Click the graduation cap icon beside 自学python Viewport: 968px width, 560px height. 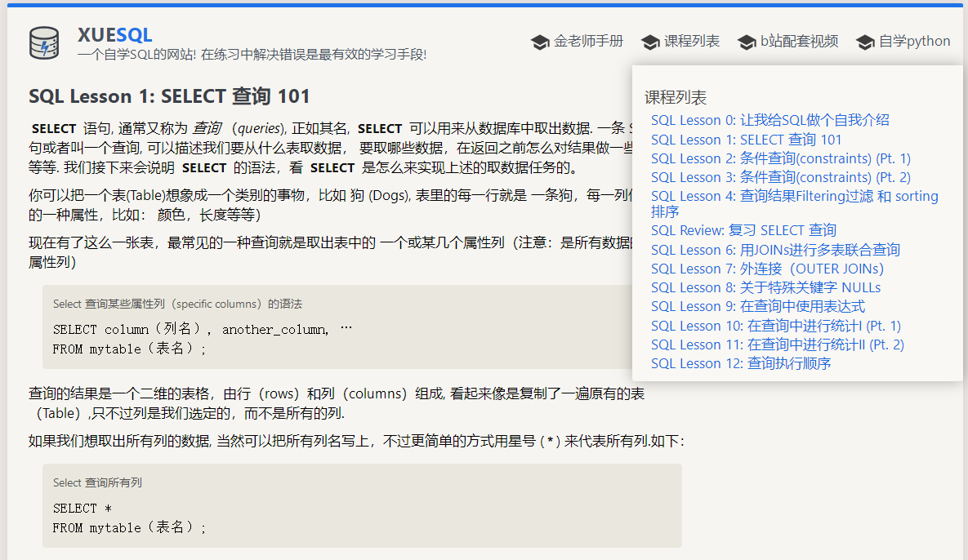click(x=866, y=42)
